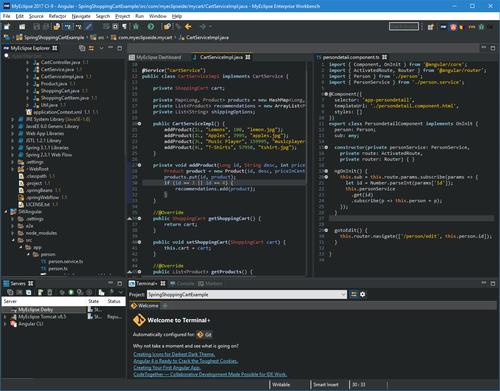Viewport: 500px width, 391px height.
Task: Click Terminal+ settings gear icon
Action: point(363,294)
